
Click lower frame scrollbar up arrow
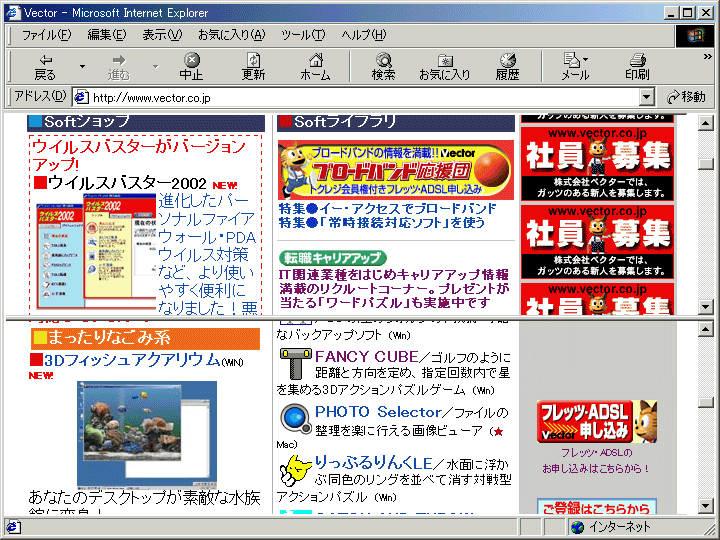pyautogui.click(x=705, y=329)
